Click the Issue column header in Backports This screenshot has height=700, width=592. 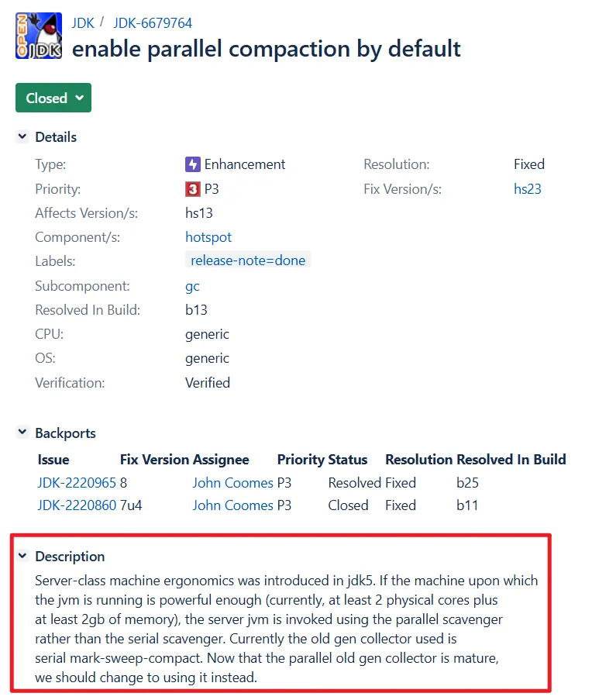click(x=53, y=460)
